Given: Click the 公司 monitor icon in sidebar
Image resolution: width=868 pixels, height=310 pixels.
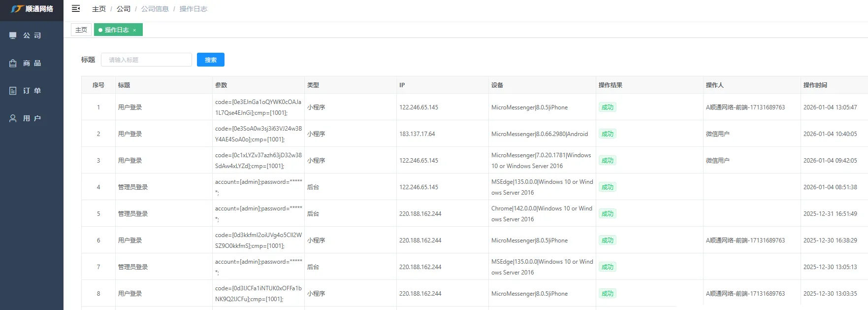Looking at the screenshot, I should [13, 35].
